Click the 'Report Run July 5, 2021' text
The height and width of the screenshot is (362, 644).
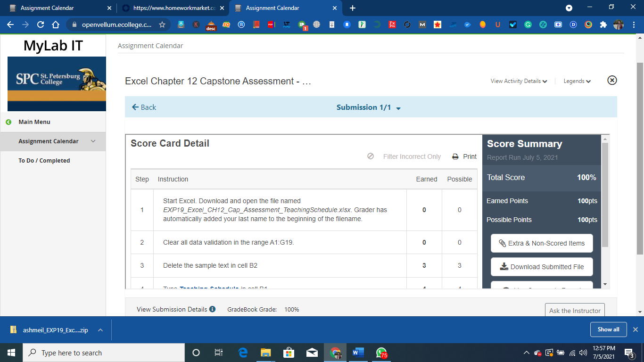coord(522,157)
